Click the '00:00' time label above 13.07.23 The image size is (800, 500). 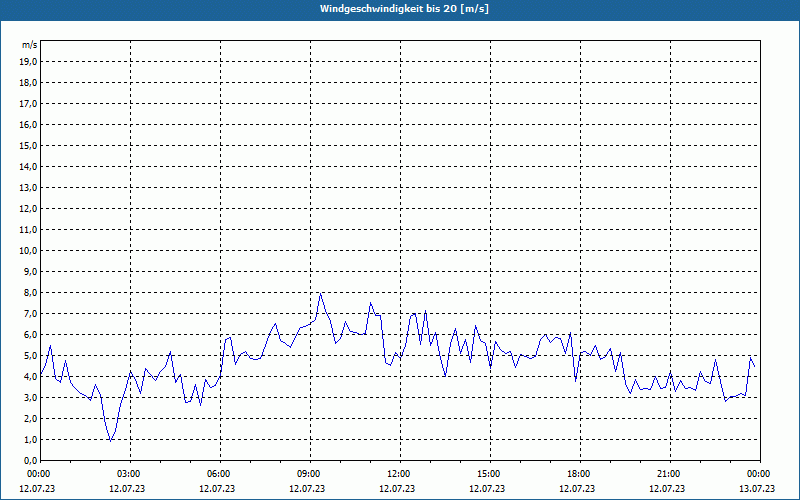(x=757, y=474)
